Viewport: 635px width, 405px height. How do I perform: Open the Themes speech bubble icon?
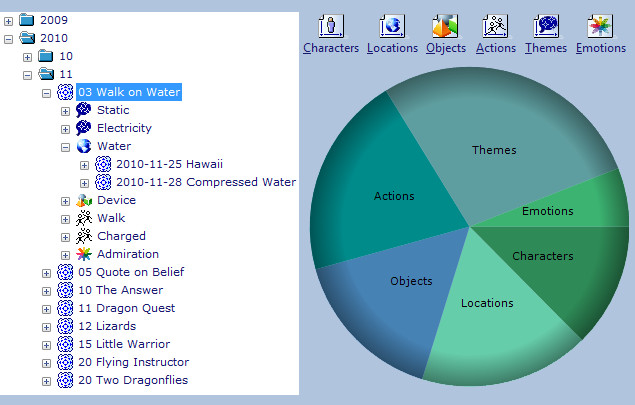[546, 26]
